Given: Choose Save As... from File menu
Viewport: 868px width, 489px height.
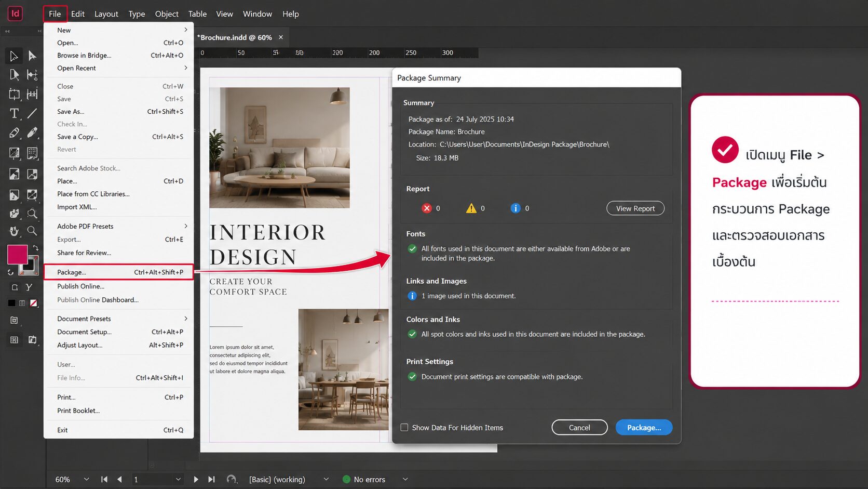Looking at the screenshot, I should pos(119,112).
